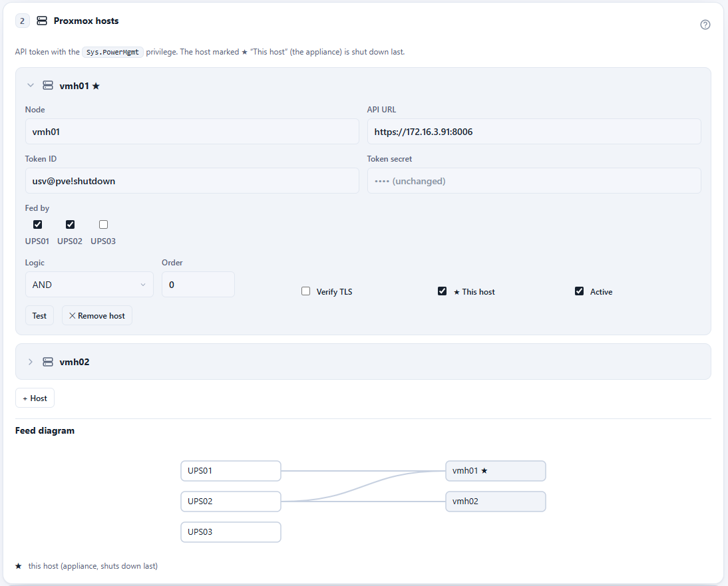Screen dimensions: 728x586
Task: Open the help question mark icon
Action: tap(705, 25)
